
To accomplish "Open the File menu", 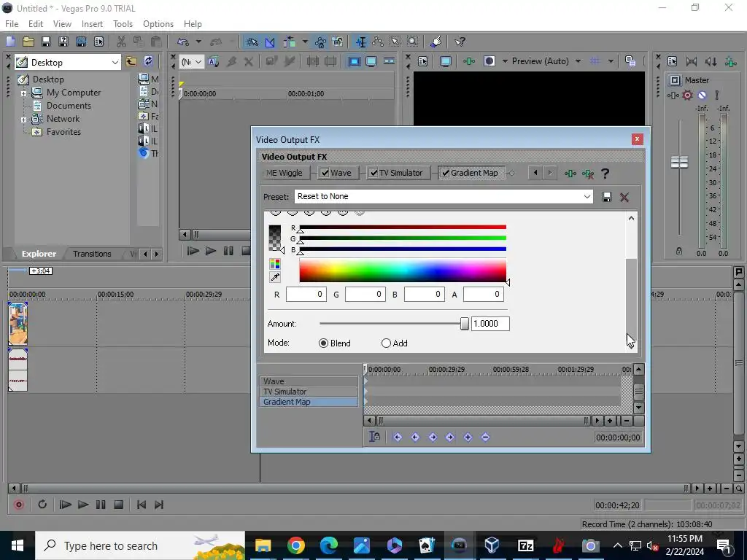I will pos(12,24).
